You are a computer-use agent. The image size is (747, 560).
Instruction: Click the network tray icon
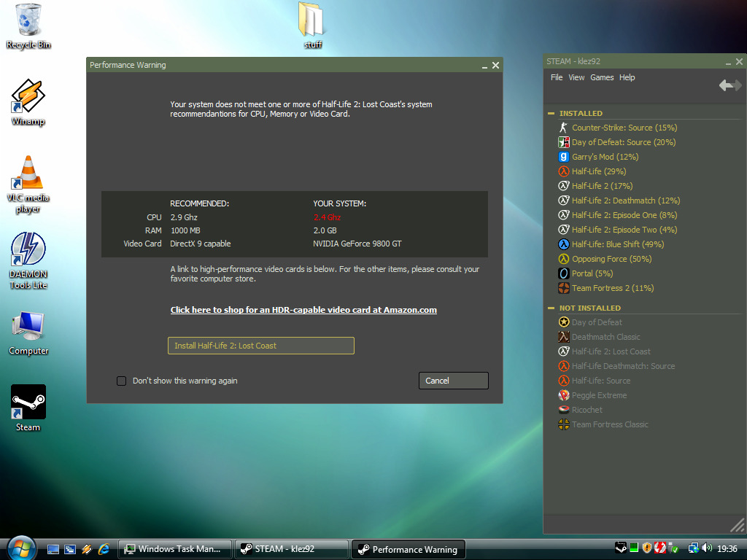pos(694,548)
